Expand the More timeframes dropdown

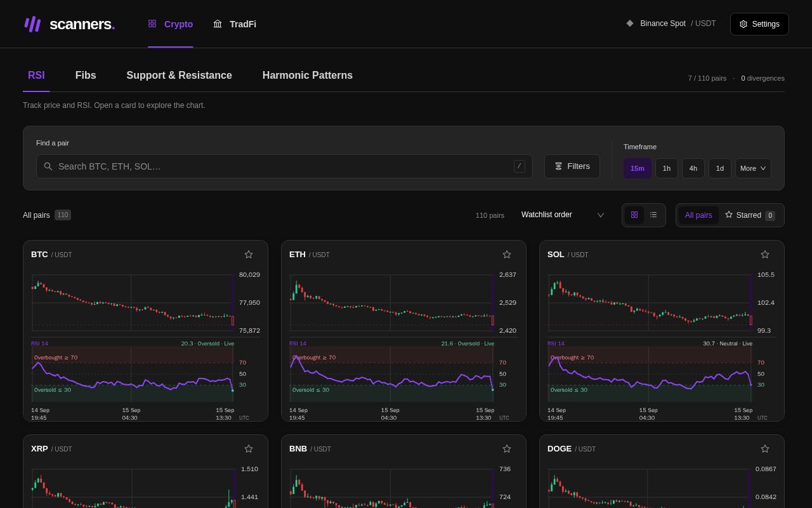(753, 168)
